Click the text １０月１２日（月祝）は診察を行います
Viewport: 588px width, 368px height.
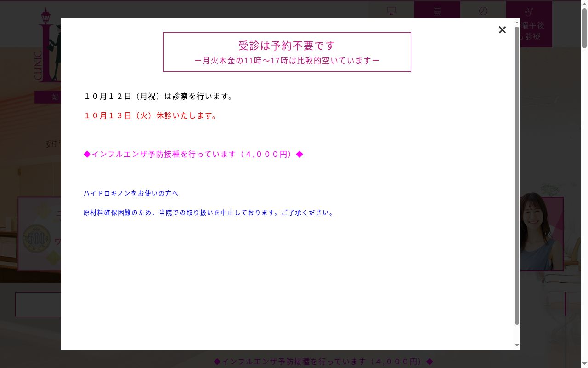pyautogui.click(x=159, y=96)
